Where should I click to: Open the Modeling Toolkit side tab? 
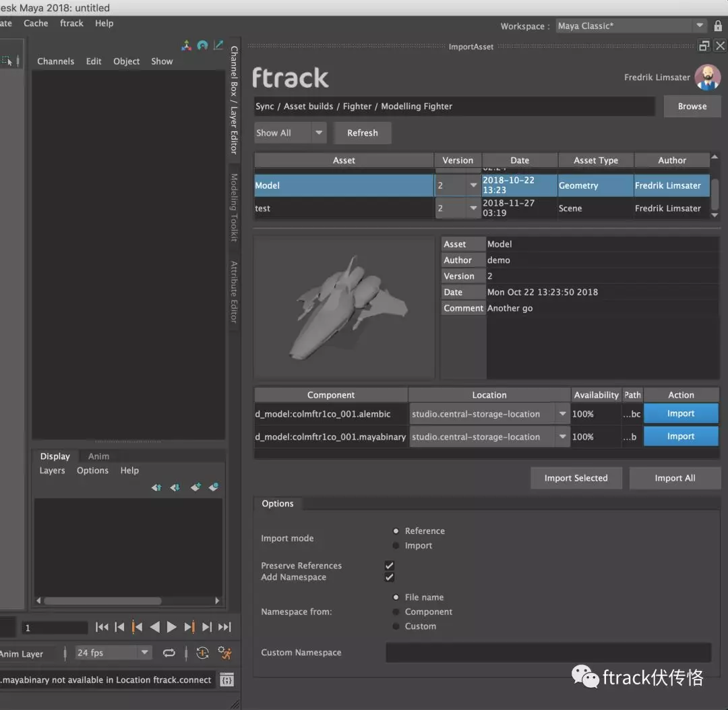234,208
